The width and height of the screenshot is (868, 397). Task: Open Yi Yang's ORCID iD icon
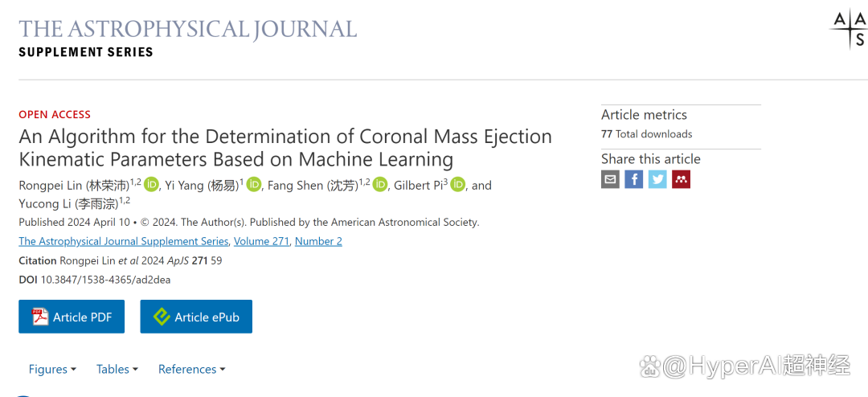pyautogui.click(x=254, y=185)
